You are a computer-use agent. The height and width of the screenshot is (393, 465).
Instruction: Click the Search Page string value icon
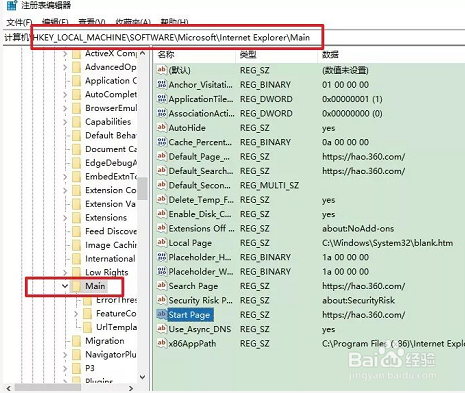point(162,285)
